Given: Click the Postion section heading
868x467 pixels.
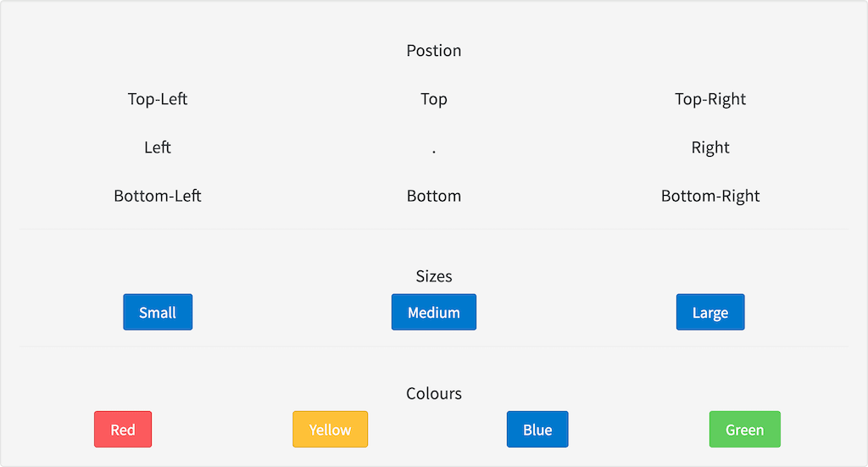Looking at the screenshot, I should point(434,51).
